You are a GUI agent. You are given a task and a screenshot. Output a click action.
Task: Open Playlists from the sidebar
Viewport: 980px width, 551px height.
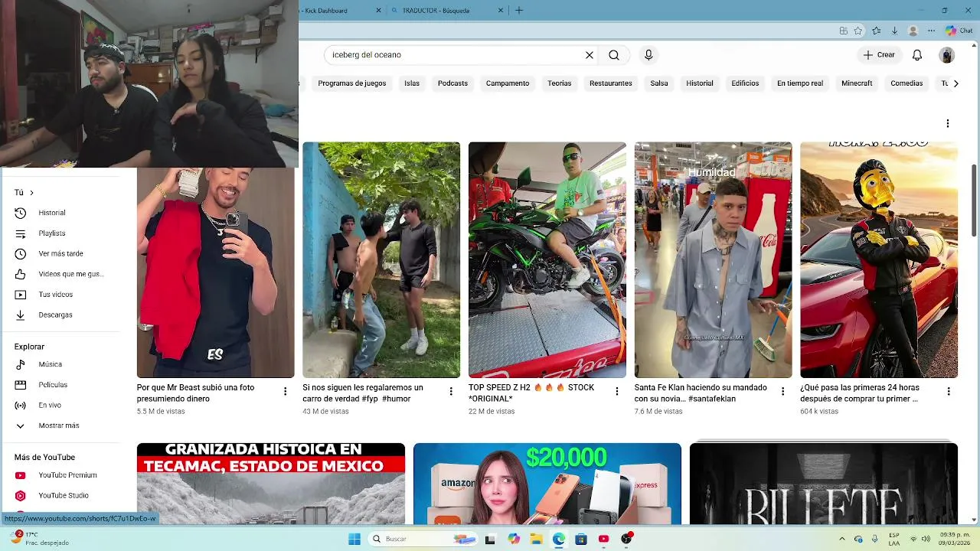pyautogui.click(x=60, y=233)
